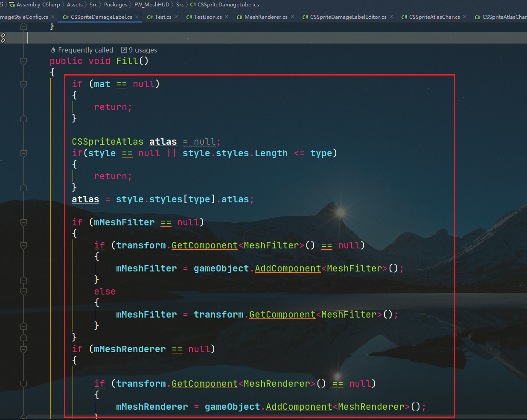Close the MeshRenderer.cs tab
This screenshot has width=527, height=420.
tap(292, 17)
